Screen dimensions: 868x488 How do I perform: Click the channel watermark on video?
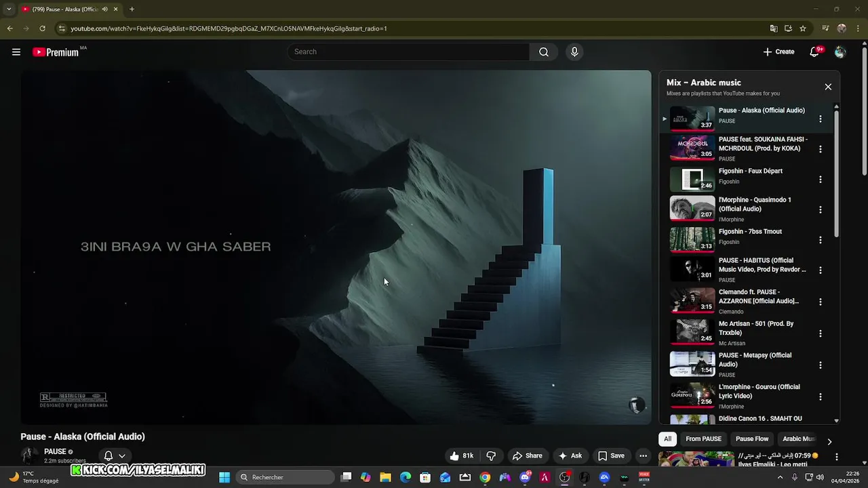[636, 405]
